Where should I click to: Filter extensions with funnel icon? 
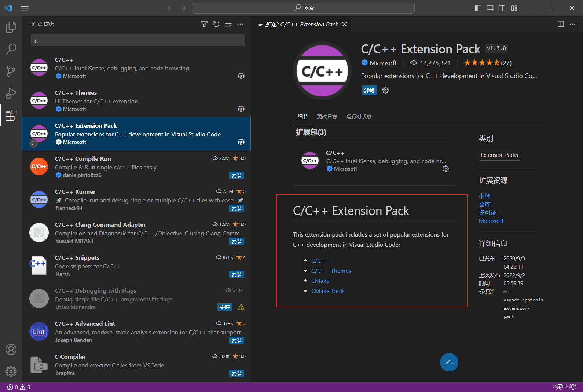(205, 24)
